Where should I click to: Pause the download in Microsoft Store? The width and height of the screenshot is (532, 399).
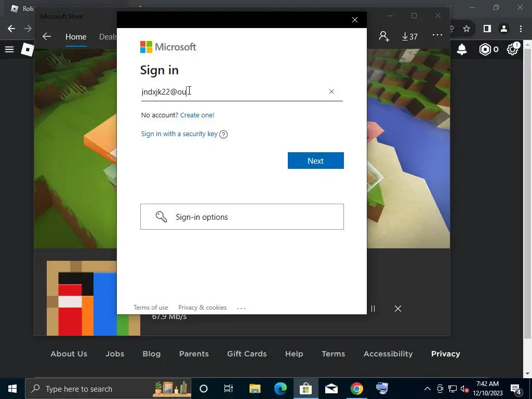point(373,309)
